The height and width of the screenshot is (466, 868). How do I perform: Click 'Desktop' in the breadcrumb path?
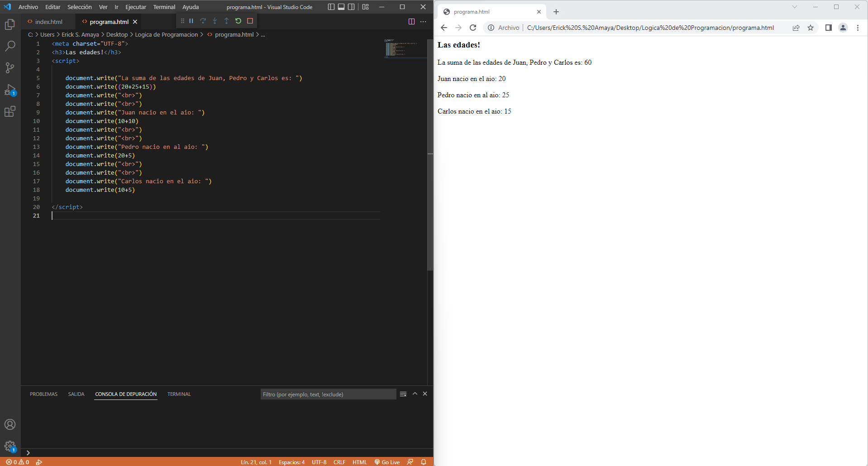[x=117, y=34]
